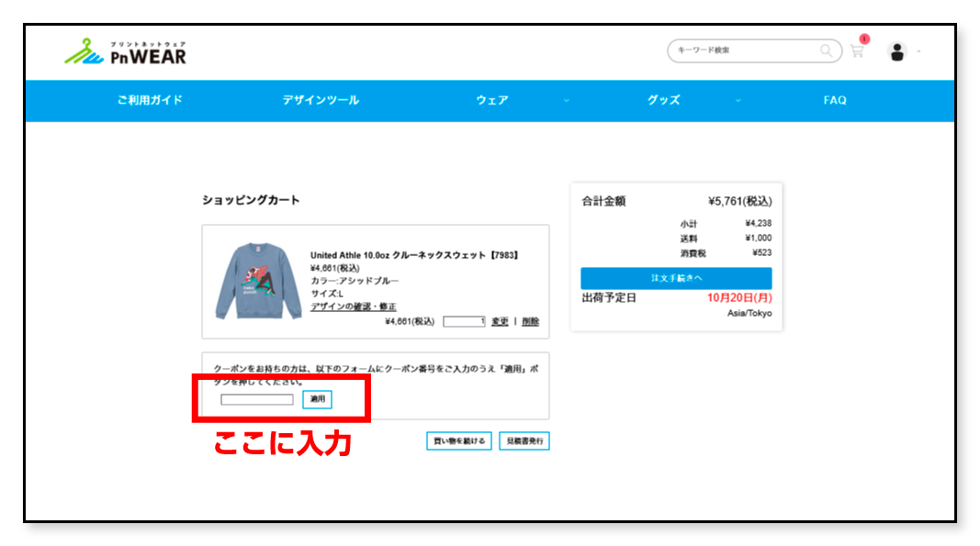Image resolution: width=980 pixels, height=546 pixels.
Task: Open the shopping cart icon
Action: pos(857,52)
